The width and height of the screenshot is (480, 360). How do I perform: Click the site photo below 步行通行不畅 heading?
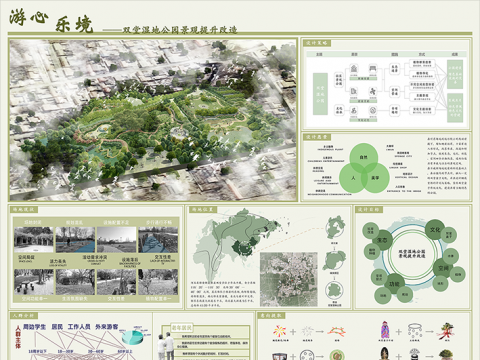pyautogui.click(x=158, y=240)
